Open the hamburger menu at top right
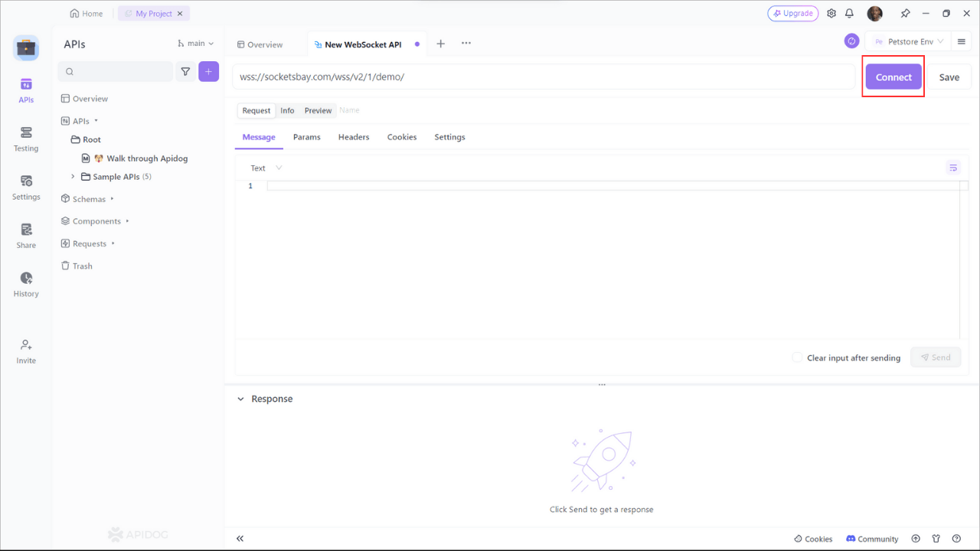 [x=962, y=41]
